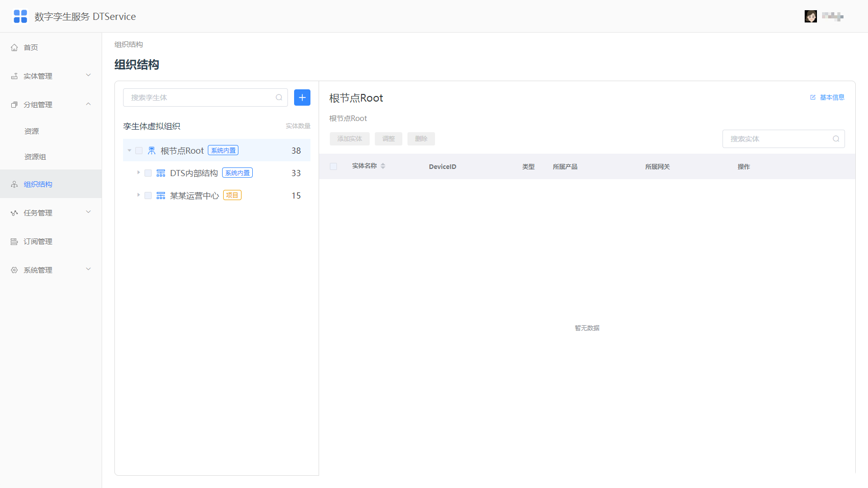The image size is (868, 488).
Task: Check the 某某运营中心 checkbox
Action: (148, 196)
